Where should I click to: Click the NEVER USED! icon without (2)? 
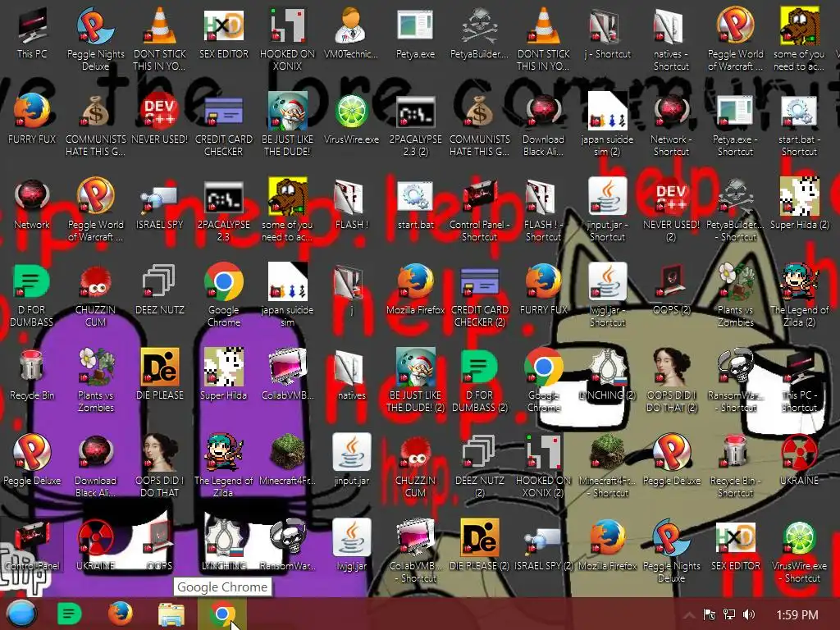tap(160, 118)
